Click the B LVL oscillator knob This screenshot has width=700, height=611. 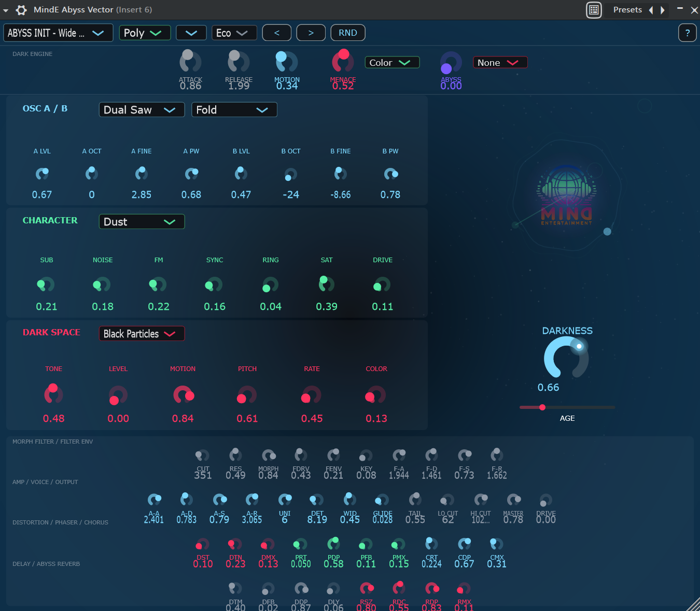click(x=241, y=174)
